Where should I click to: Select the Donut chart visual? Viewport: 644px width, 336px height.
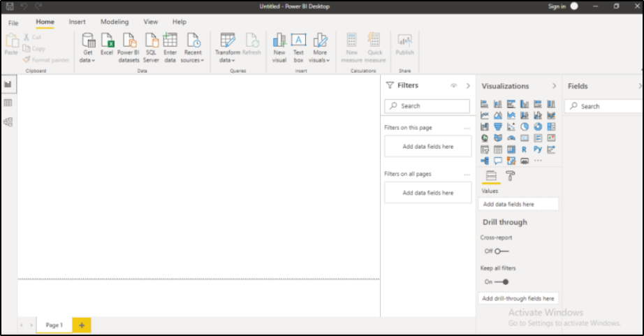[538, 126]
